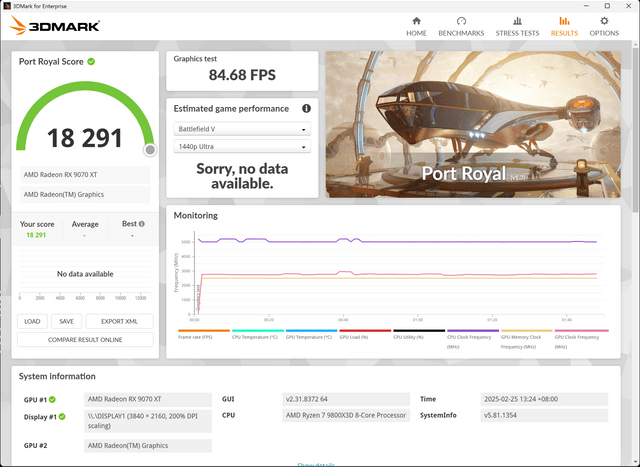The width and height of the screenshot is (640, 467).
Task: Click the AMD Radeon(TM) Graphics score panel field
Action: coord(85,195)
